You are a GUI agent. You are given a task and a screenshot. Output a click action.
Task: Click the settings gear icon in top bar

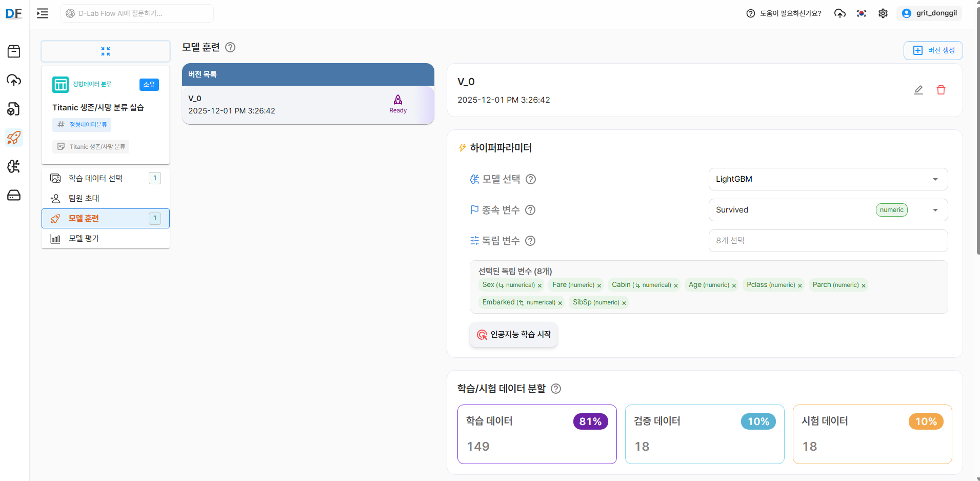click(883, 13)
